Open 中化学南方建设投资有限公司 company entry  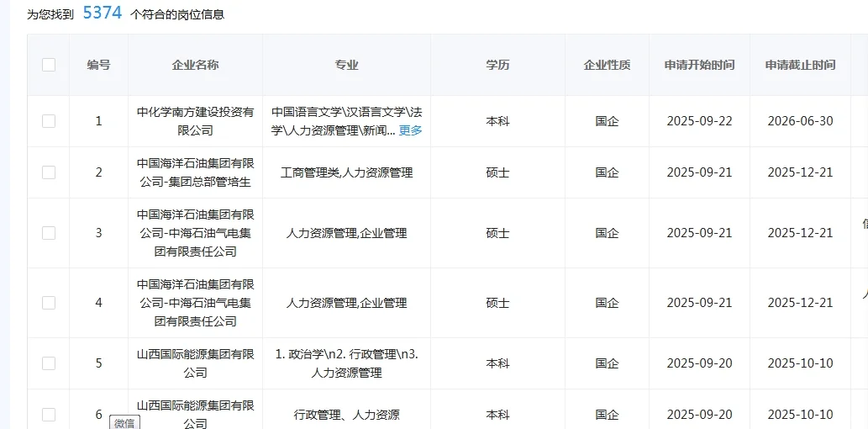point(196,121)
